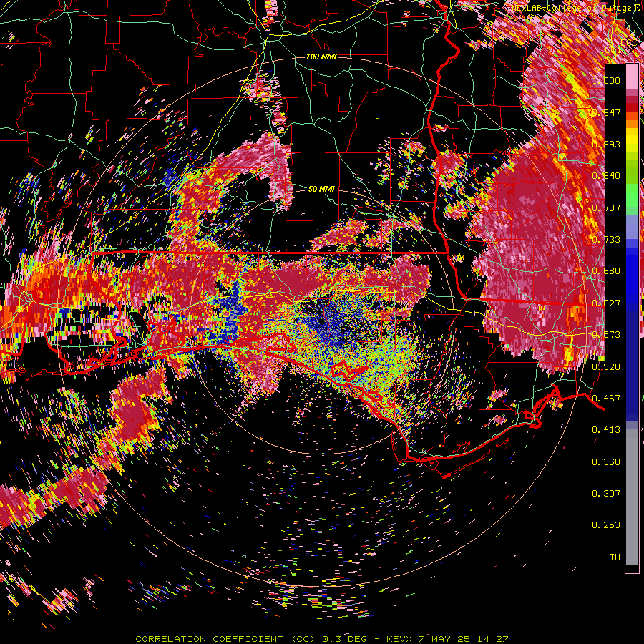Screen dimensions: 644x644
Task: Click the 0.360 color scale label
Action: coord(606,462)
